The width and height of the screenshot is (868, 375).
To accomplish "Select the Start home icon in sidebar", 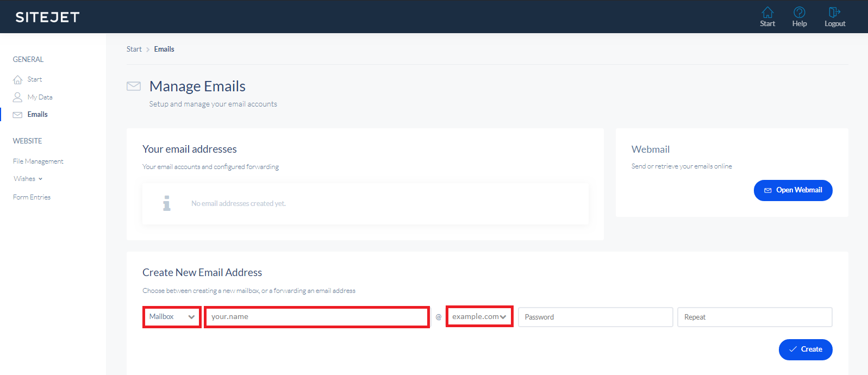I will coord(18,80).
